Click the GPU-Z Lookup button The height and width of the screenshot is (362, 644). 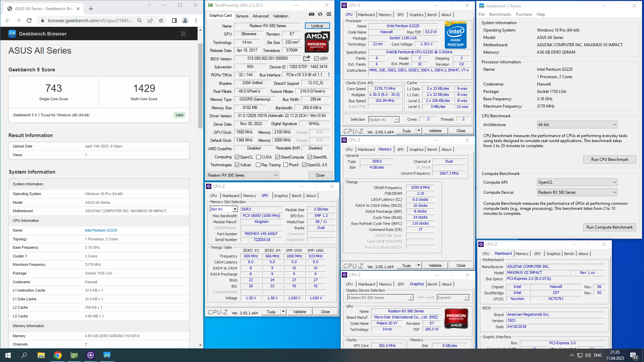317,26
